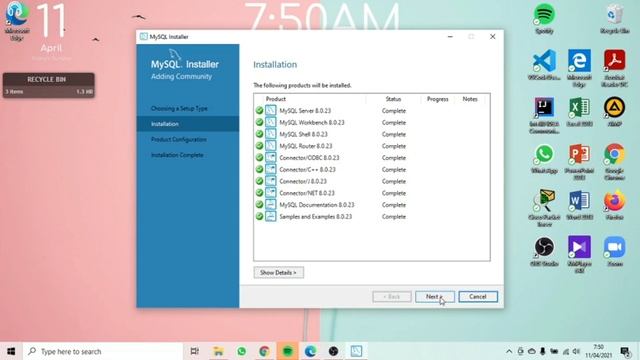Open the purple video player desktop shortcut
This screenshot has width=640, height=360.
point(579,255)
